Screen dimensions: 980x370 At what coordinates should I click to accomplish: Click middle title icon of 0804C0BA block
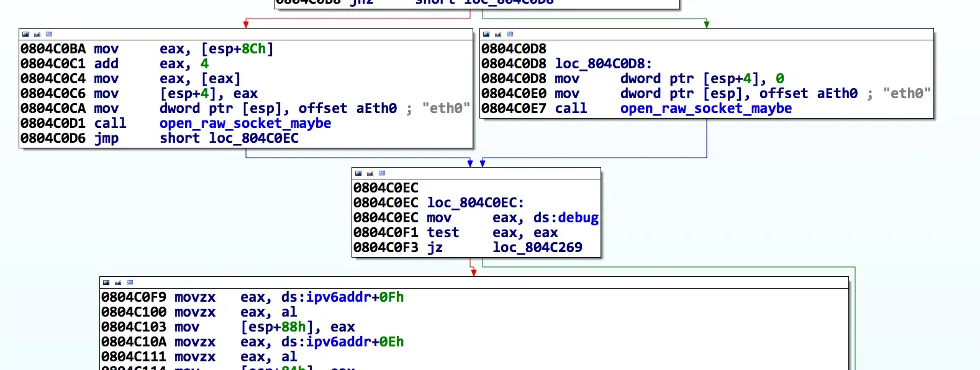(x=37, y=34)
